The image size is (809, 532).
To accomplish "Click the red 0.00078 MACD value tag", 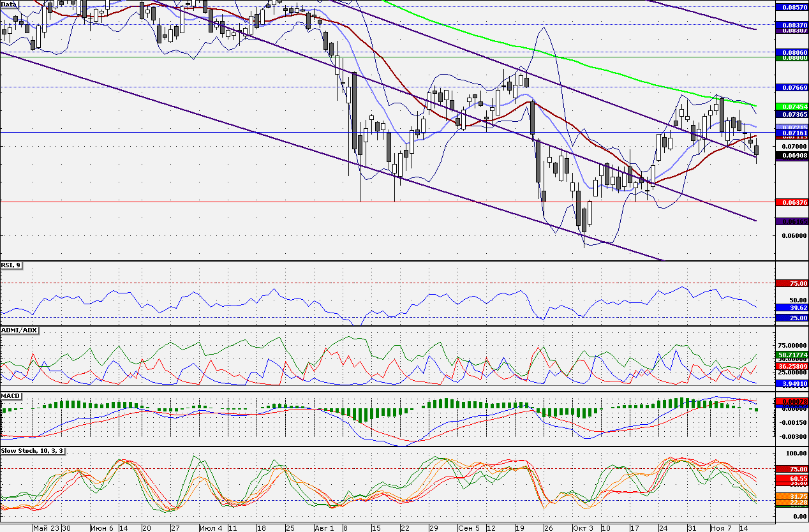I will [792, 401].
